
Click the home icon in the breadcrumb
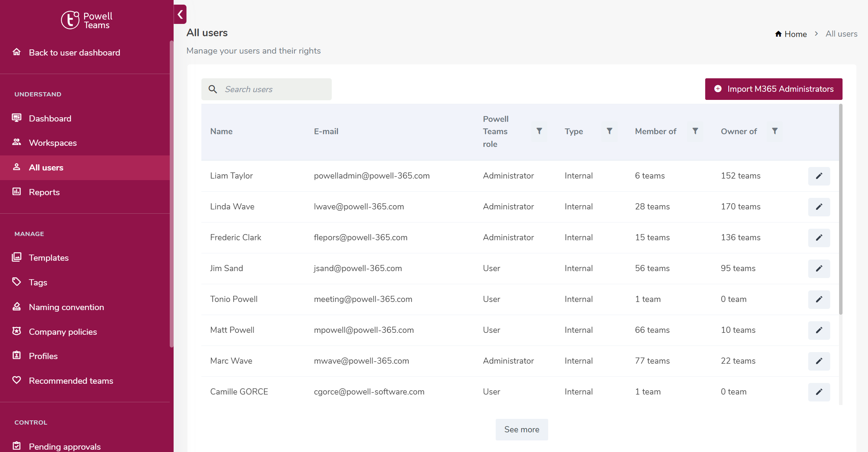click(778, 34)
